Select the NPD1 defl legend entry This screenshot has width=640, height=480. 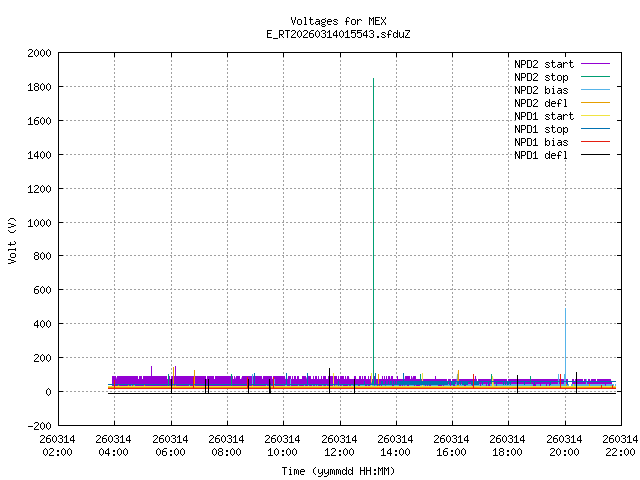(x=541, y=155)
